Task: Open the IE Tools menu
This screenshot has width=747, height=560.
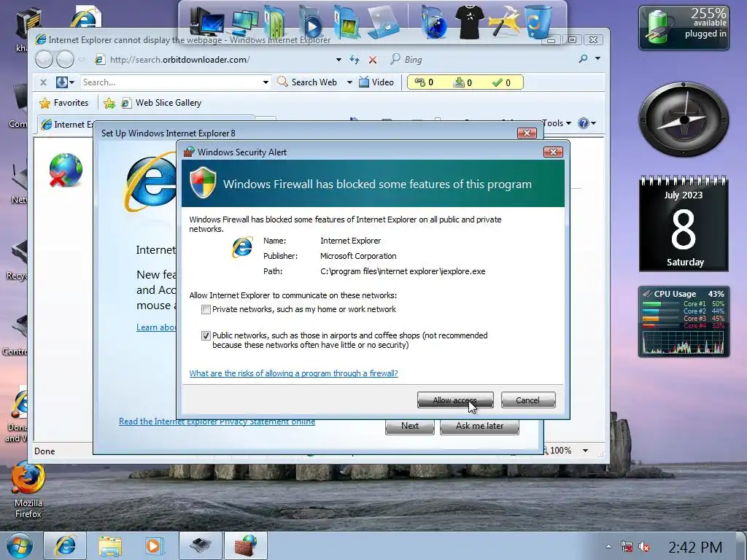Action: pyautogui.click(x=557, y=123)
